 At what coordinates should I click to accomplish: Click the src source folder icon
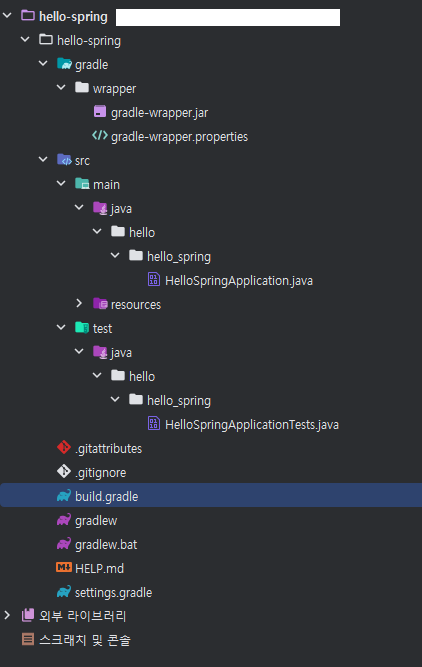click(64, 160)
